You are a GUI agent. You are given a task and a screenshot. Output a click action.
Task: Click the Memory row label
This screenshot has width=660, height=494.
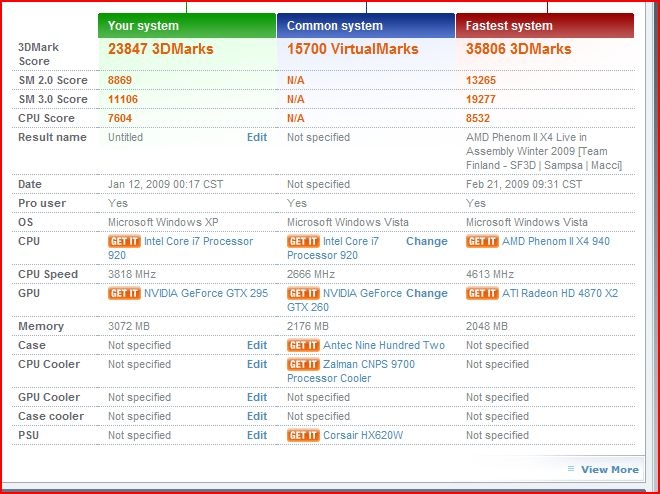(41, 326)
